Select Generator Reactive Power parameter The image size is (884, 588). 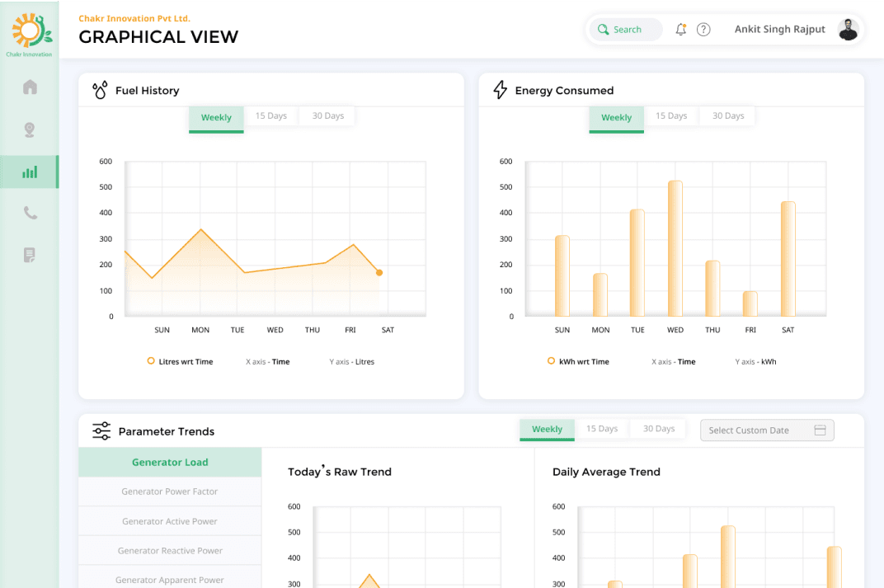[170, 550]
